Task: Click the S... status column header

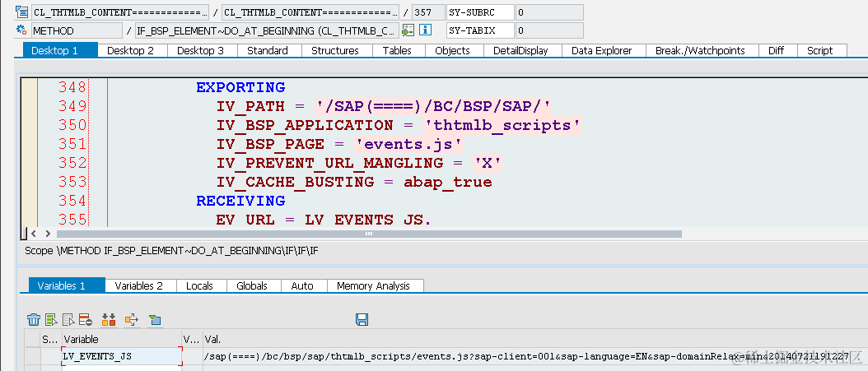Action: point(50,339)
